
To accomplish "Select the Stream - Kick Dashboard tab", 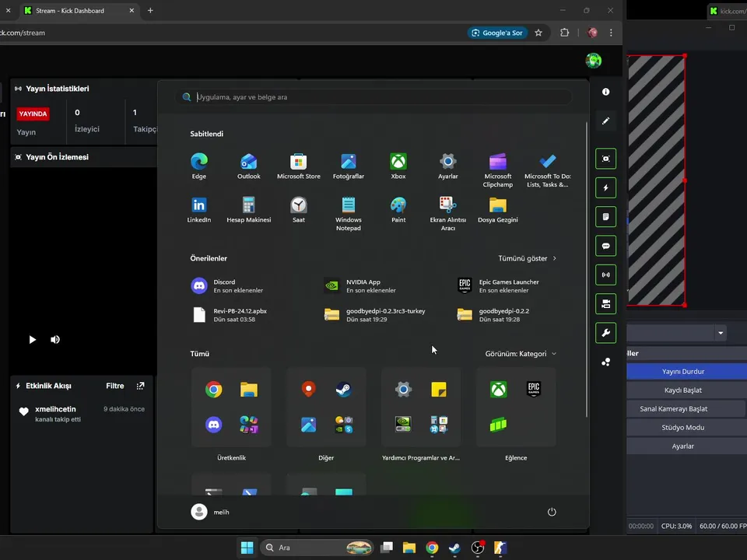I will click(x=79, y=10).
